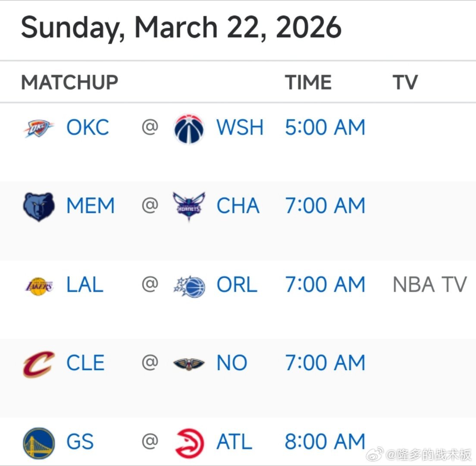Click the MATCHUP column header
476x466 pixels.
click(x=69, y=82)
